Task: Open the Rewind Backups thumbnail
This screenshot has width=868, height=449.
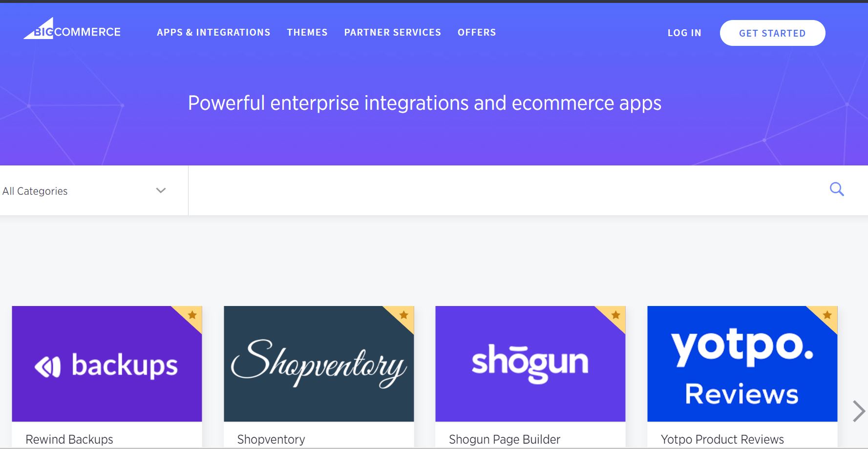Action: point(107,364)
